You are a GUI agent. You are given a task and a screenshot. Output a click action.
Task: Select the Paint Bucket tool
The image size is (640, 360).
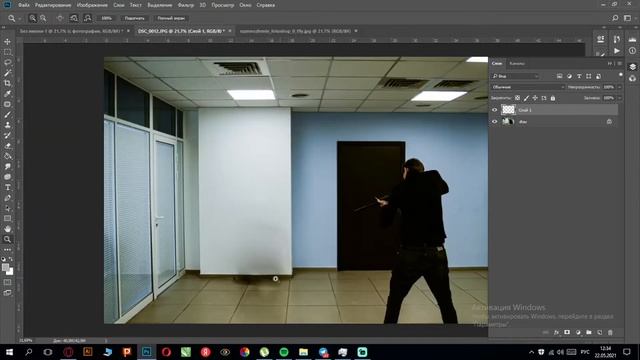tap(7, 156)
